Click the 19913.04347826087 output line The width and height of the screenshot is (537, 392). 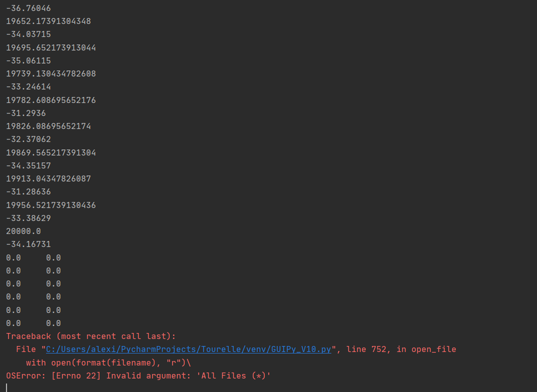click(x=48, y=179)
